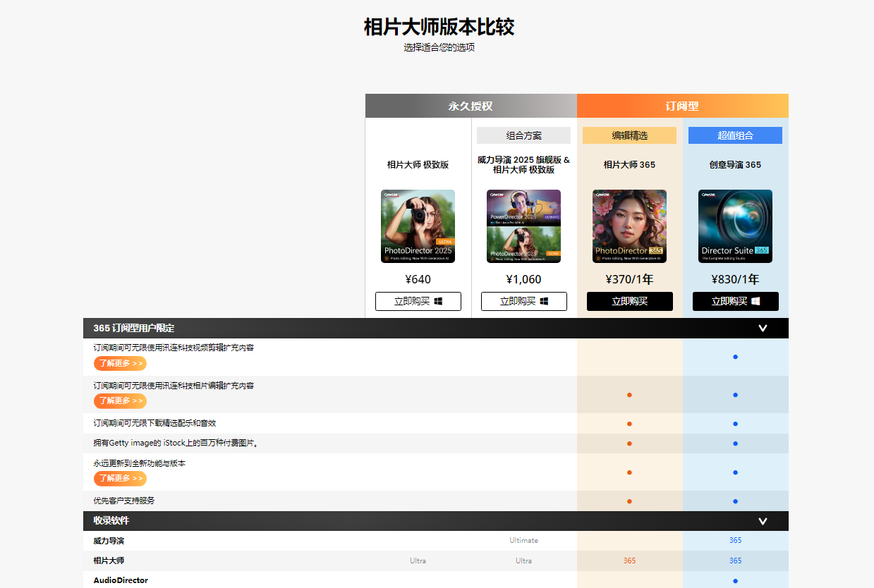
Task: Open the PhotoDirector 2025 Ultra box image
Action: coord(418,226)
